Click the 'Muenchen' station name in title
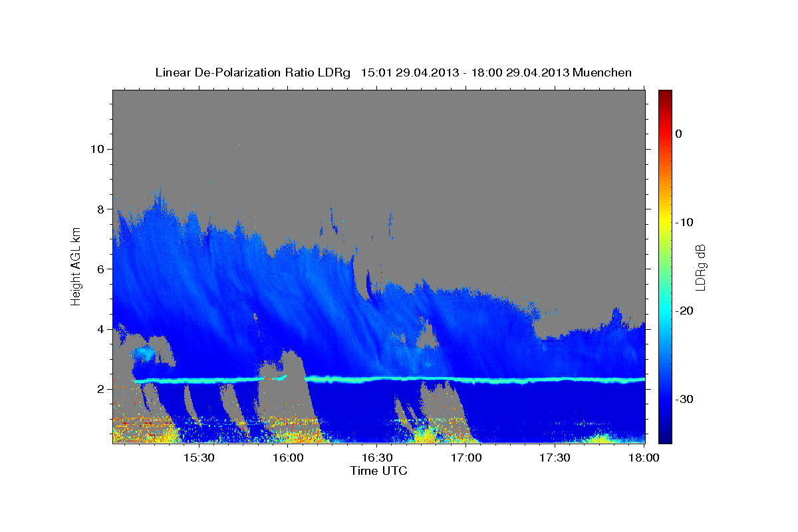 602,72
